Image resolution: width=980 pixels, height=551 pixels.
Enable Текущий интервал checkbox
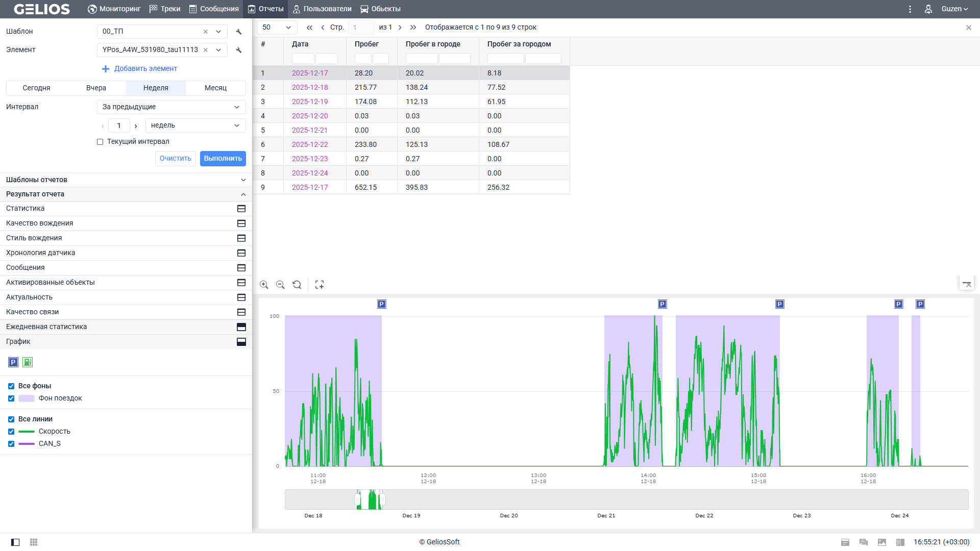tap(100, 142)
